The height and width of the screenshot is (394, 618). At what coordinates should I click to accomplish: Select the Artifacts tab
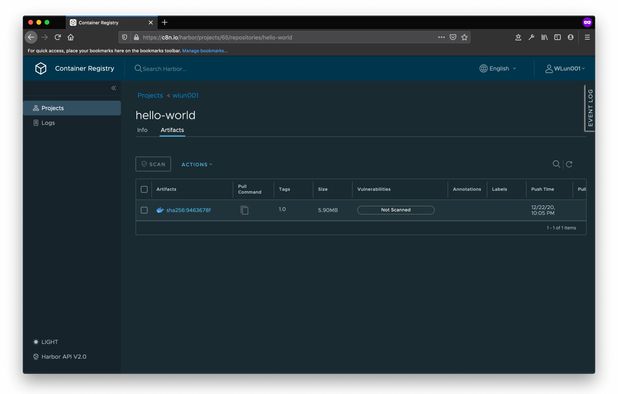172,130
